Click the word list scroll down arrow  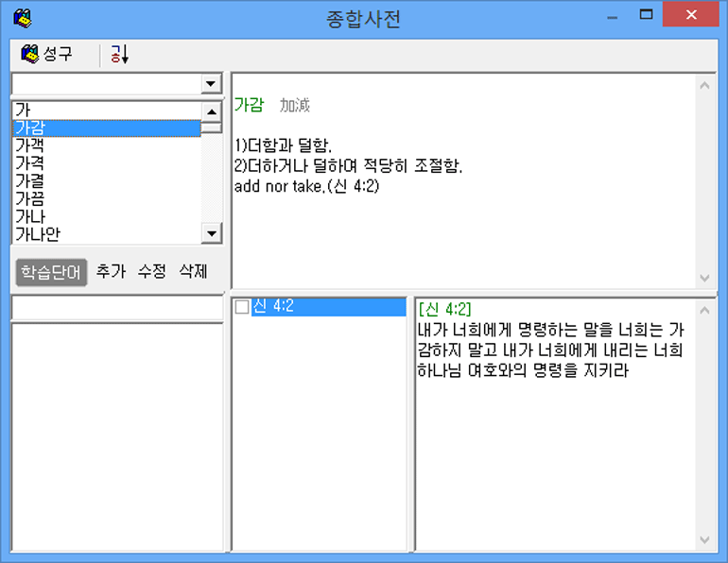click(x=212, y=233)
